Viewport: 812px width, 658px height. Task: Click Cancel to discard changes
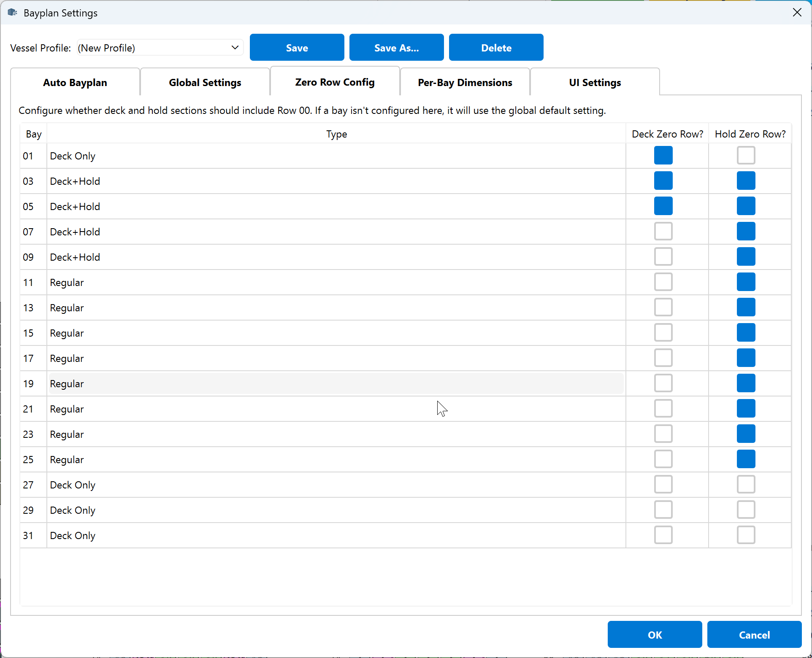(754, 635)
